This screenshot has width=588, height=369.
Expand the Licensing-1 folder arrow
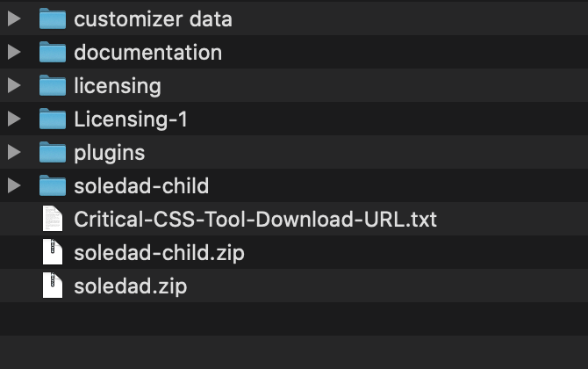click(14, 119)
